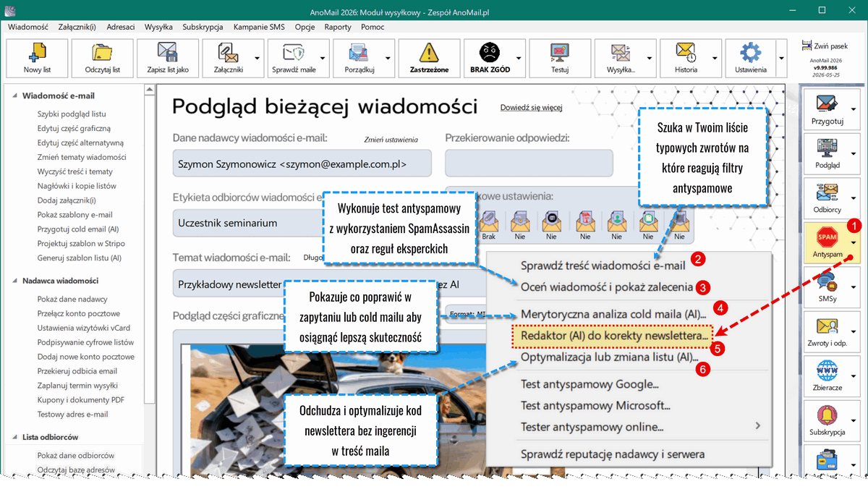Expand the Porządkuj dropdown arrow

(388, 58)
